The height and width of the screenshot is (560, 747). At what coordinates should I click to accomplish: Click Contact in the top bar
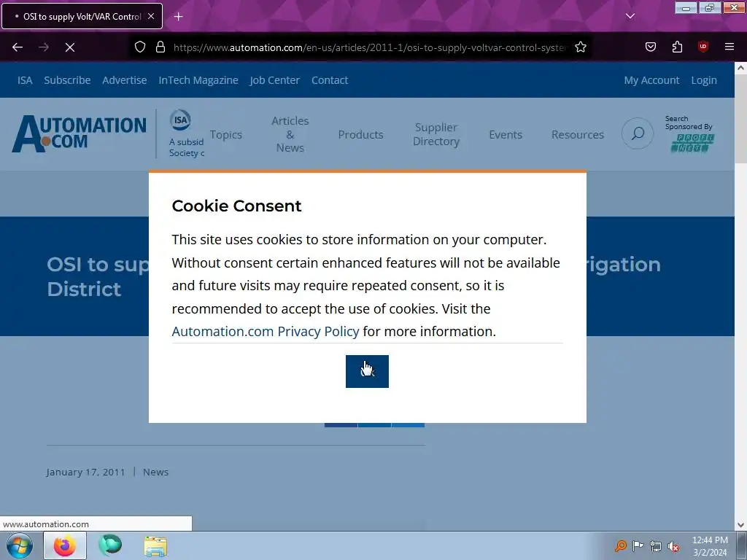(330, 80)
